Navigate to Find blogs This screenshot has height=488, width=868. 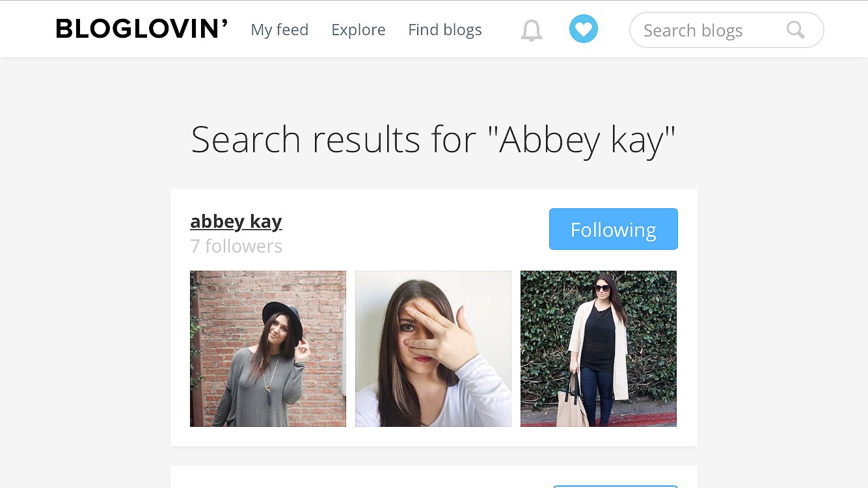pos(445,30)
